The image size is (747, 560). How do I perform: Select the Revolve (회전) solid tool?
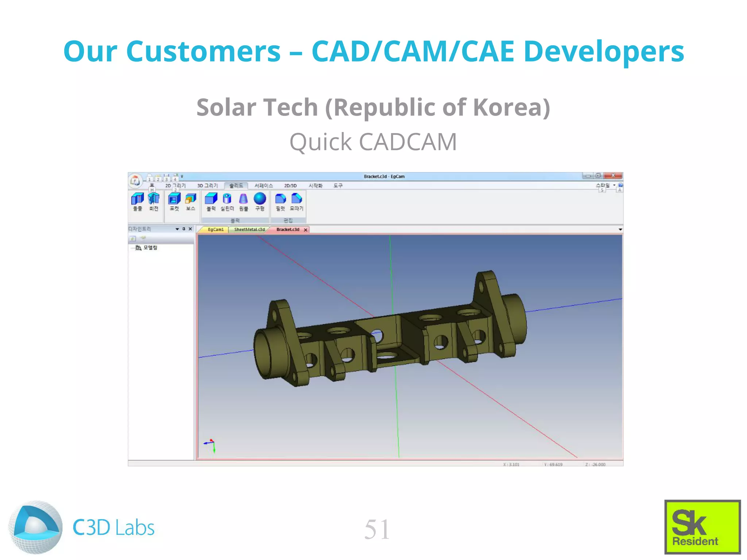click(154, 202)
